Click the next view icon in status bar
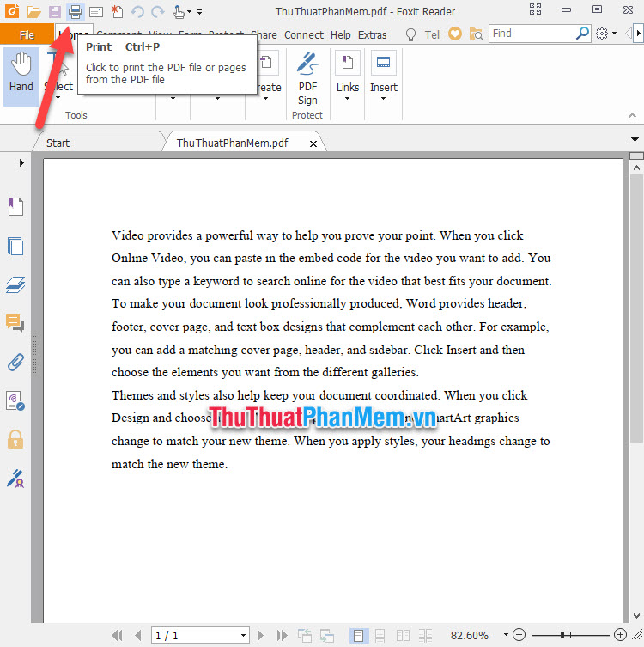 pos(327,636)
